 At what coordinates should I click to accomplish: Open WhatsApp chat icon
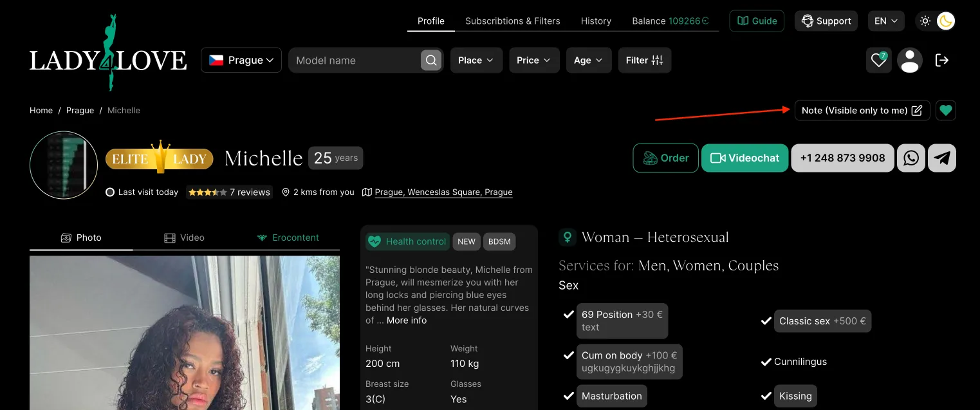[911, 158]
